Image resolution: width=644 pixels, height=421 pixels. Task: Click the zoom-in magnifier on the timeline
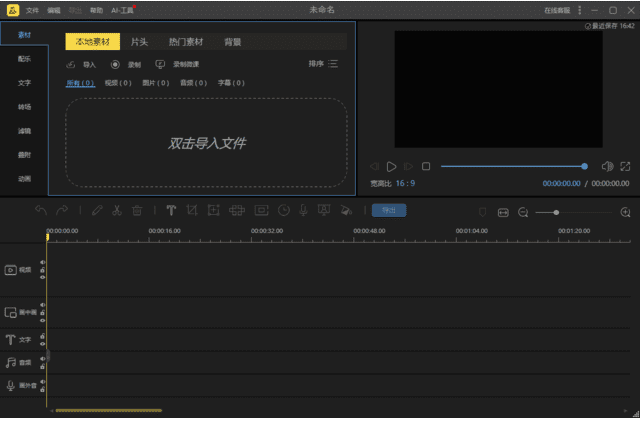[626, 212]
